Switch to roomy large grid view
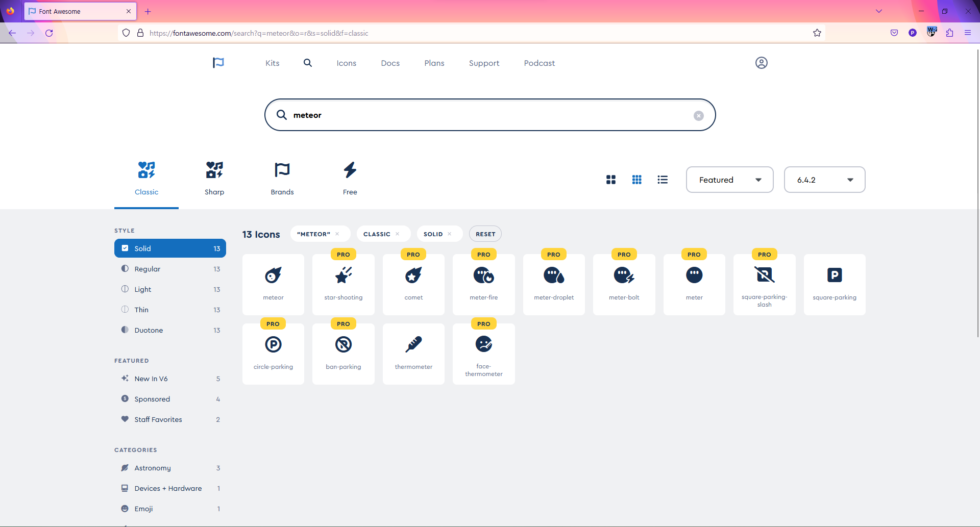The image size is (980, 527). click(x=611, y=180)
